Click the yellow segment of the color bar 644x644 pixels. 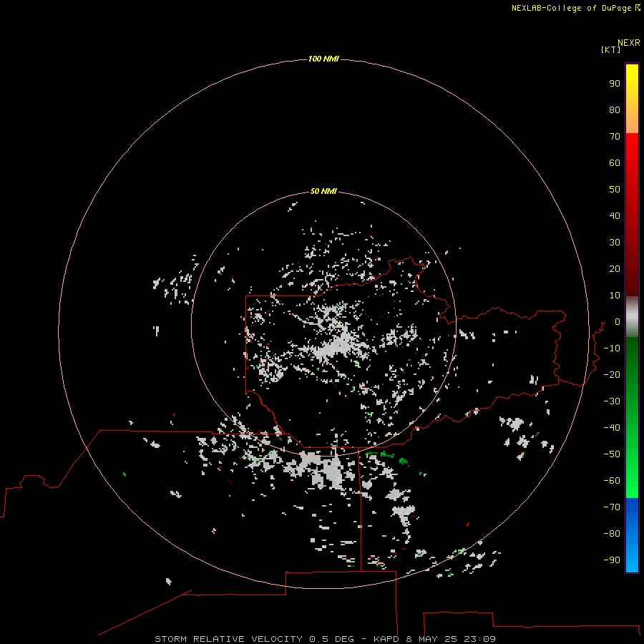(632, 99)
